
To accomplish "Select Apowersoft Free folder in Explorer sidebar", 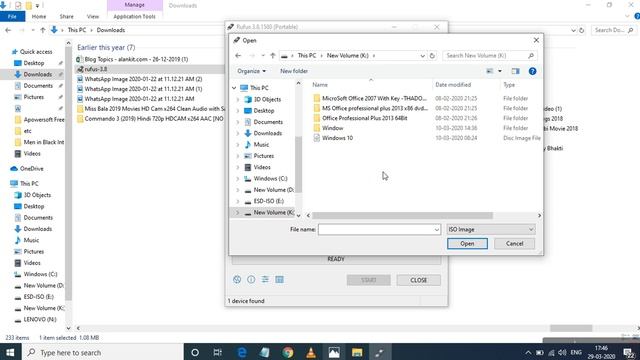I will [44, 120].
